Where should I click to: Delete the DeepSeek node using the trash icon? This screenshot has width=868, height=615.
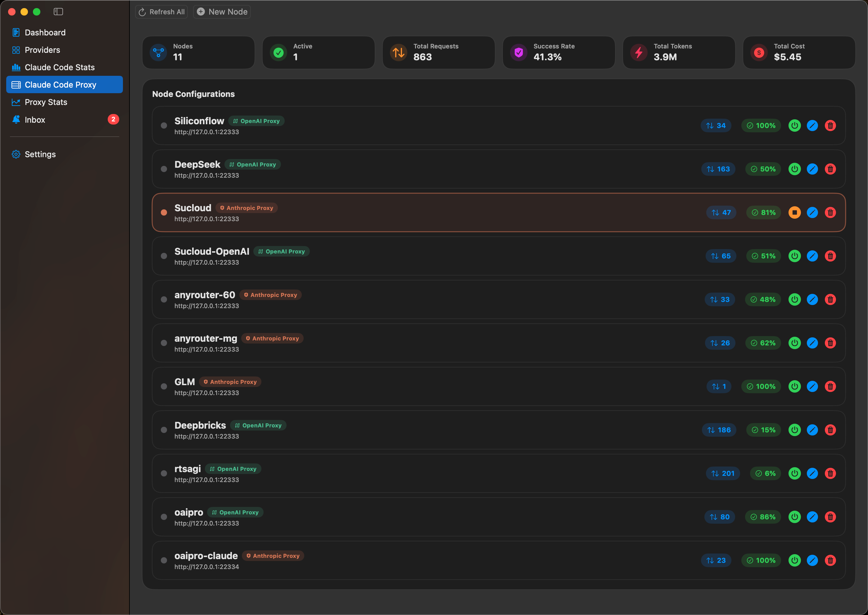click(830, 169)
